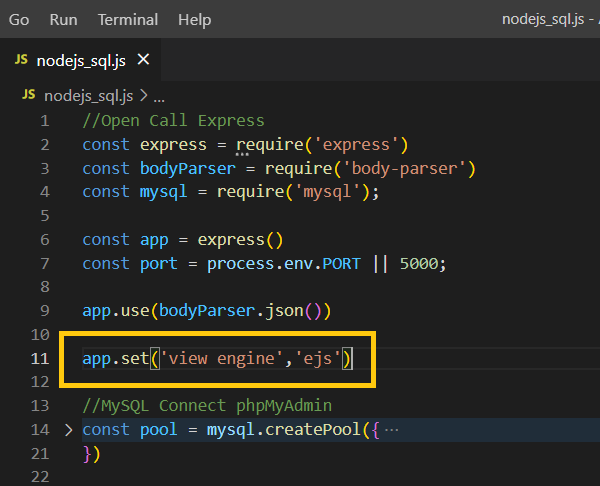600x486 pixels.
Task: Open the breadcrumb ellipsis symbol dropdown
Action: point(158,97)
